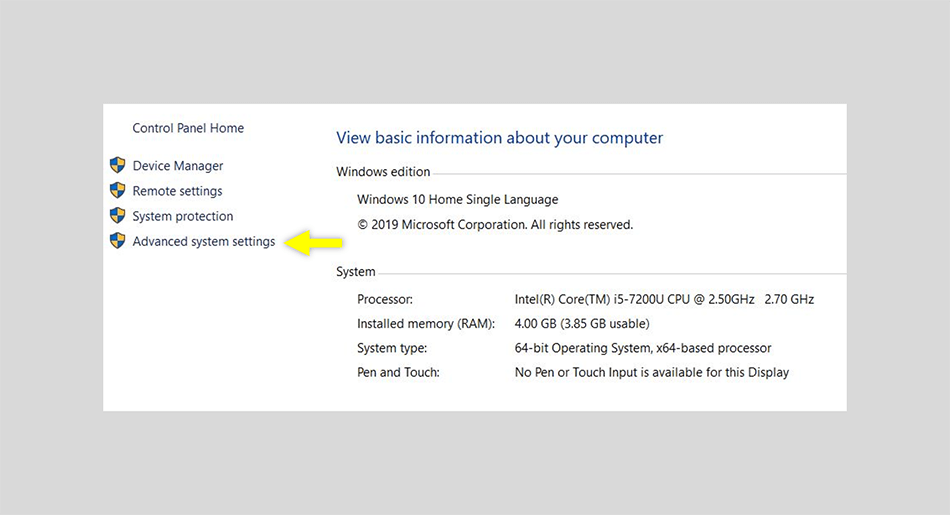Image resolution: width=950 pixels, height=515 pixels.
Task: Click the '2019 Microsoft Corporation' copyright line
Action: (x=495, y=225)
